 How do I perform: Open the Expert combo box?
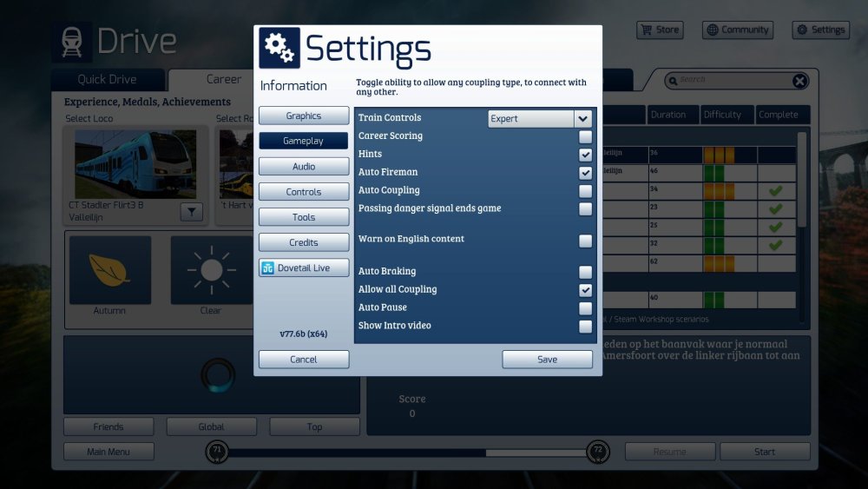531,118
